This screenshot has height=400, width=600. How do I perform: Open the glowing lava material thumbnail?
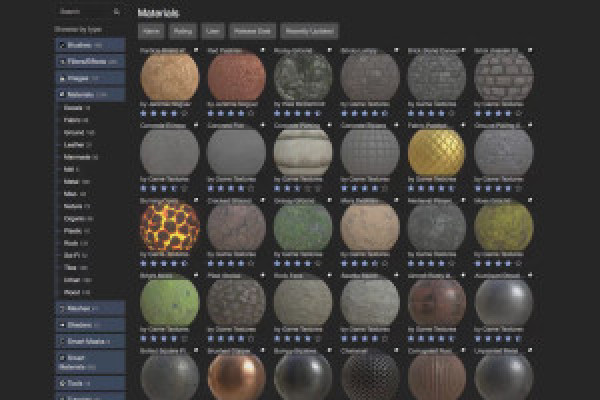(x=170, y=227)
